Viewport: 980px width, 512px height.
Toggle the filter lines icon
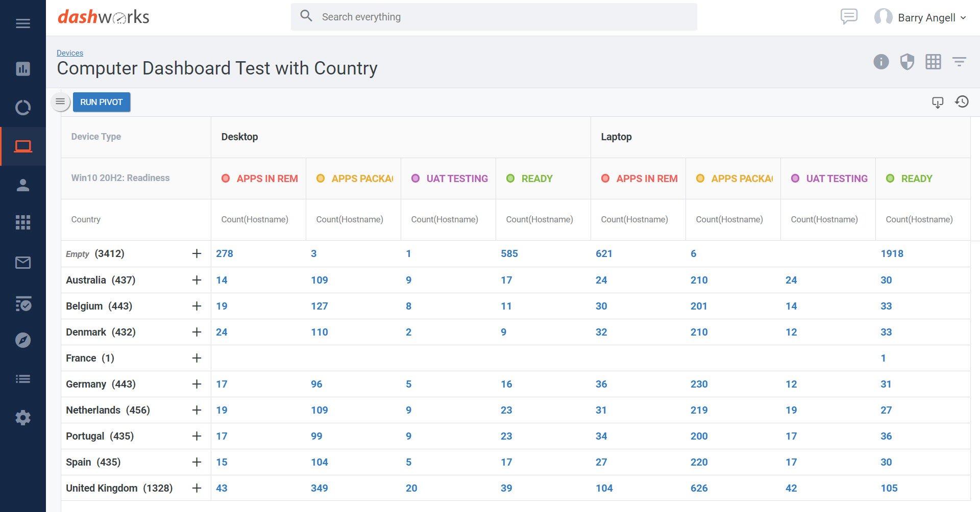point(959,62)
